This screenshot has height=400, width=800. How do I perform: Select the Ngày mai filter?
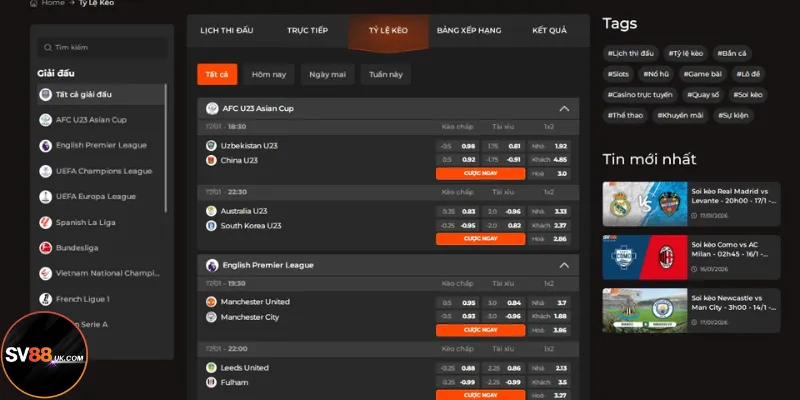(x=327, y=75)
